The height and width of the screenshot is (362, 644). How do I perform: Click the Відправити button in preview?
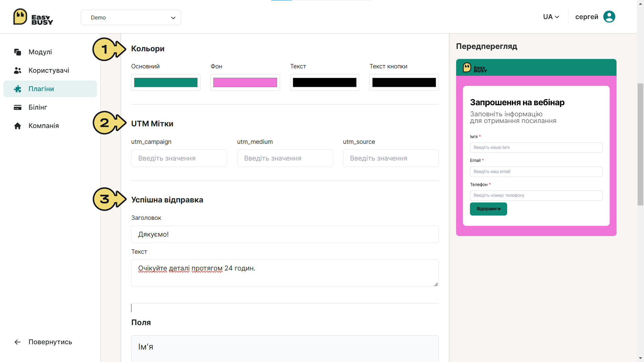tap(488, 209)
